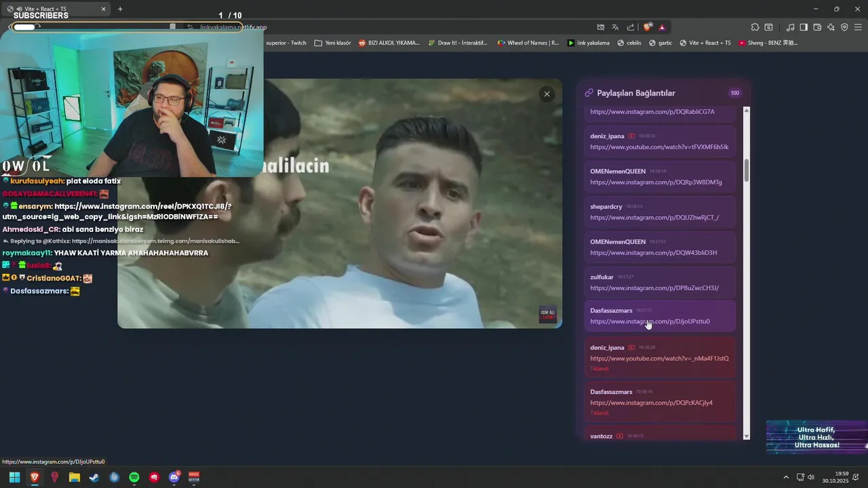This screenshot has height=488, width=868.
Task: Open Windows Start menu
Action: (x=14, y=477)
